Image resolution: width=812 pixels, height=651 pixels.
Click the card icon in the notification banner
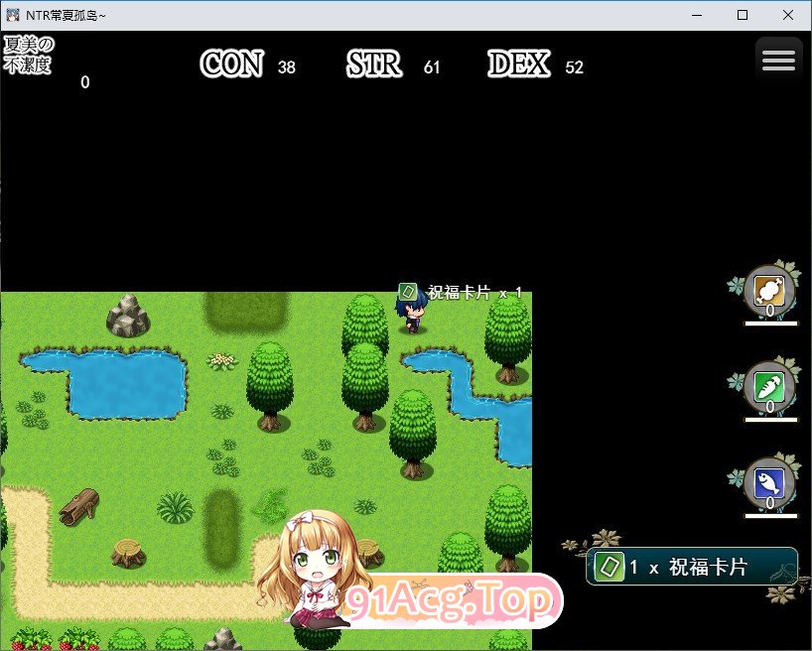coord(608,567)
